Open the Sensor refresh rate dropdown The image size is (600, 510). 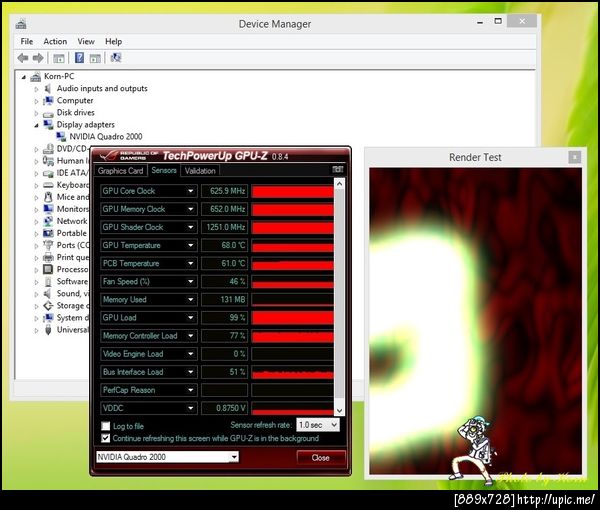point(318,425)
